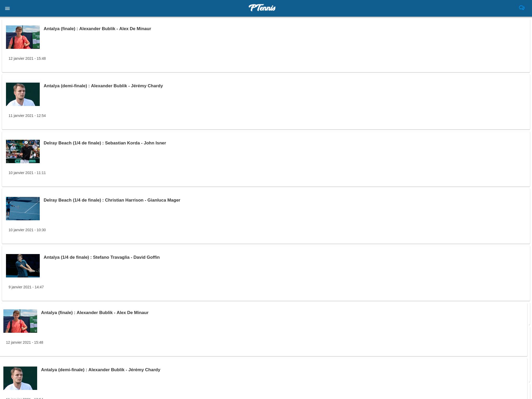This screenshot has width=532, height=399.
Task: Open Delray Beach Korda - Isner article
Action: point(105,143)
